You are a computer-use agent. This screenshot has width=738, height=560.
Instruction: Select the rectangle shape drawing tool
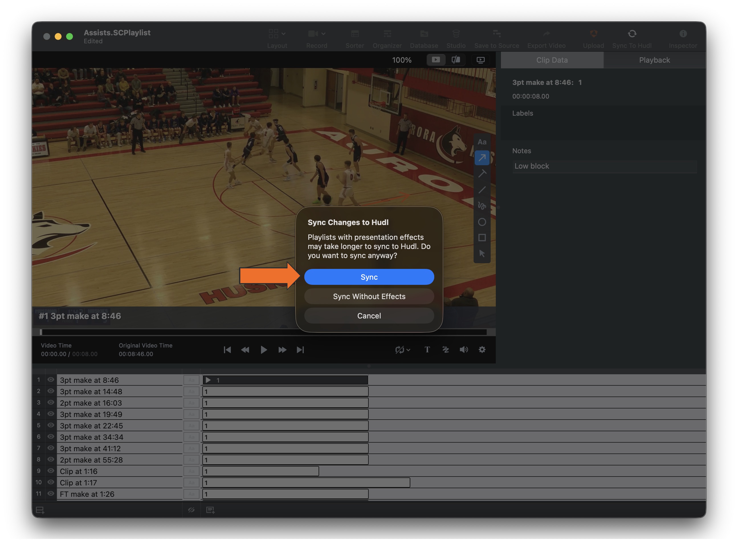482,238
